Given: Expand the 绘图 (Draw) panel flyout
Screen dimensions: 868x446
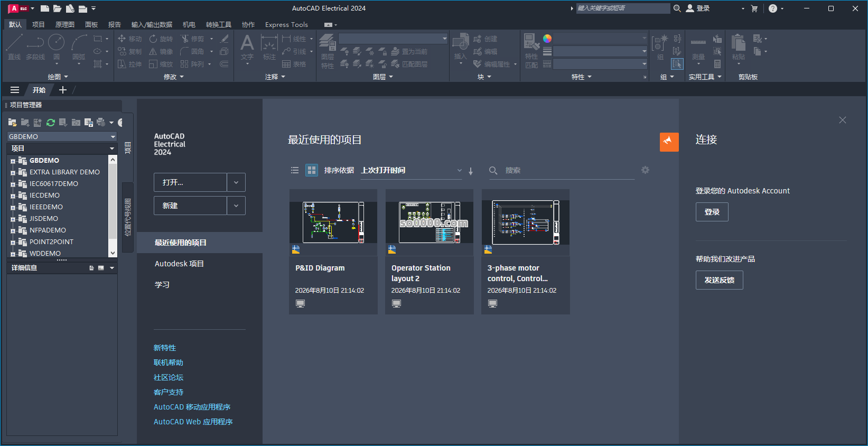Looking at the screenshot, I should pyautogui.click(x=58, y=77).
